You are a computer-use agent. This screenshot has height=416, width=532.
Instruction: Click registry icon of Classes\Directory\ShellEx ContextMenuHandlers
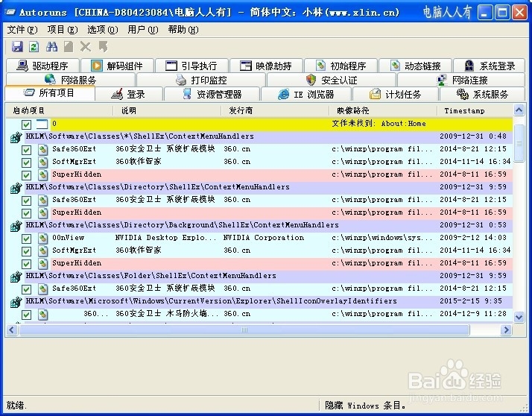click(16, 188)
